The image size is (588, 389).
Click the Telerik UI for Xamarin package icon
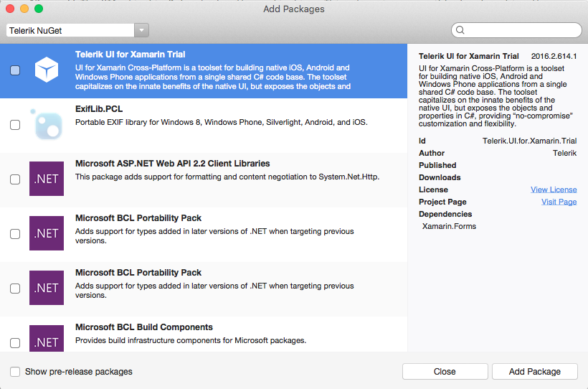[x=47, y=70]
